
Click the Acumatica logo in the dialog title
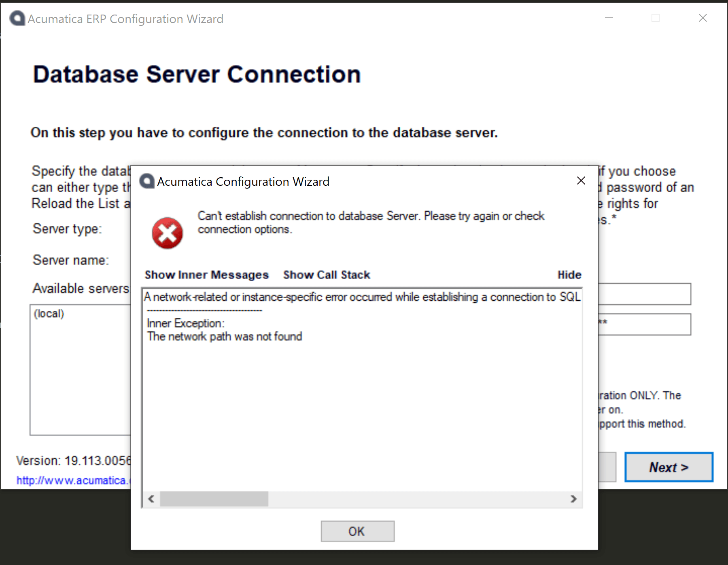(147, 181)
